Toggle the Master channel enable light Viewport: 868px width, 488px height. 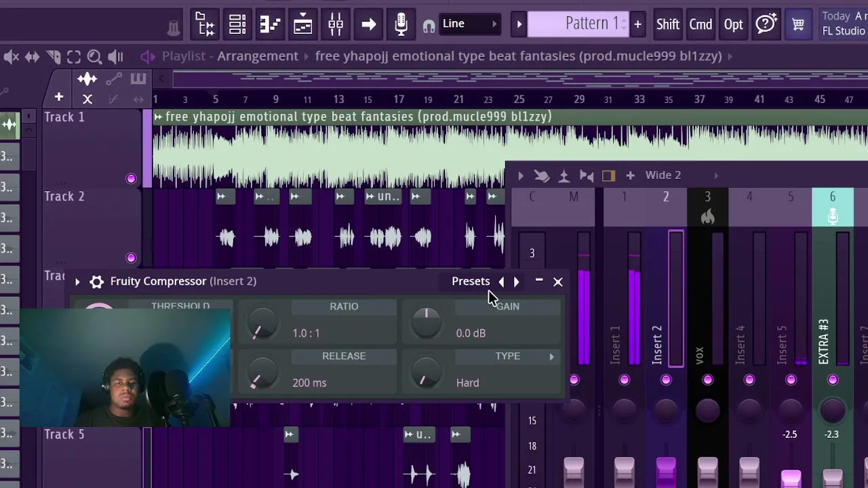574,380
